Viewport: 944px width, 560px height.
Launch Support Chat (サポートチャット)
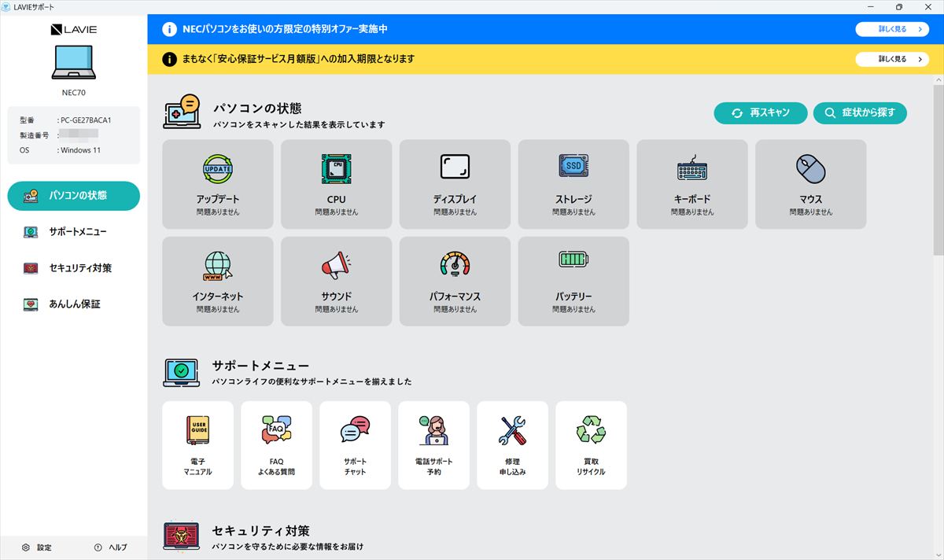pyautogui.click(x=355, y=445)
